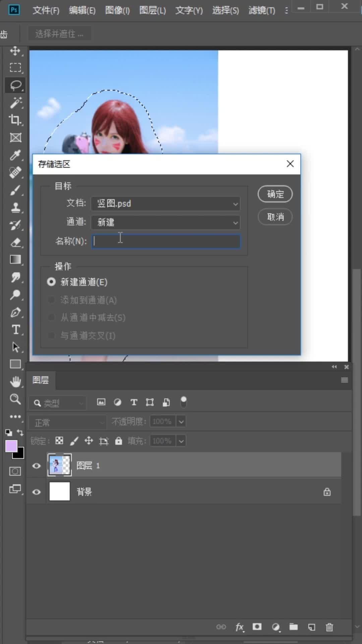The image size is (362, 644).
Task: Select the Healing Brush tool
Action: click(15, 172)
